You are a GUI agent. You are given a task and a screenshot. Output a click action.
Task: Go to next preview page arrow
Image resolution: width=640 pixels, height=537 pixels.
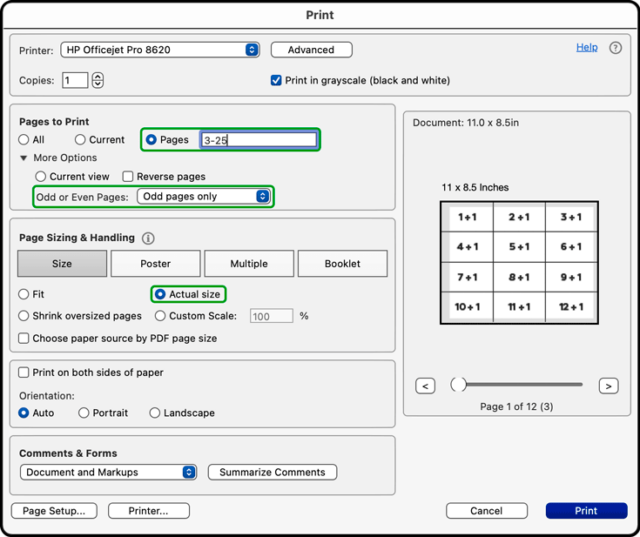click(608, 386)
